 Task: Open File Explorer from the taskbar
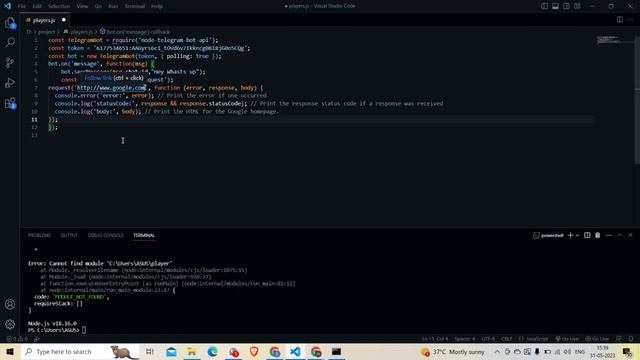192,351
